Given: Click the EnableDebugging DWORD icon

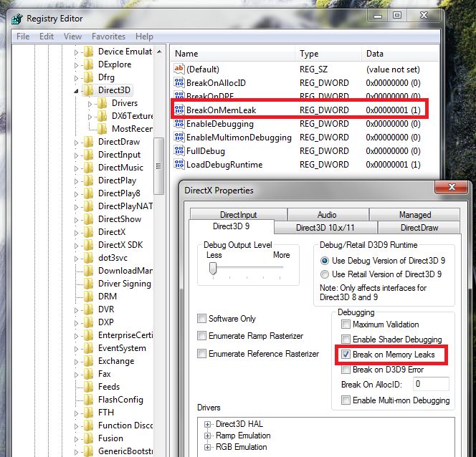Looking at the screenshot, I should (178, 123).
